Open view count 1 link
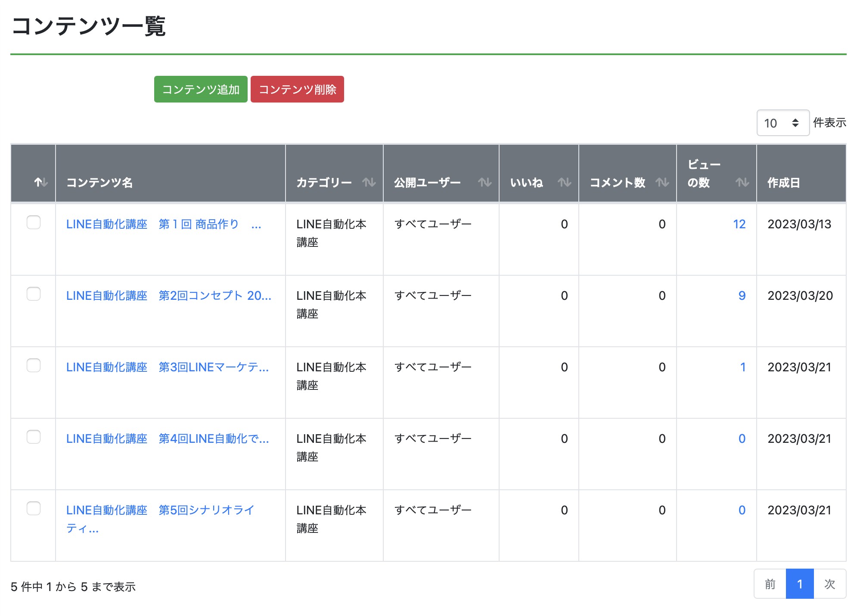This screenshot has height=616, width=857. coord(743,367)
